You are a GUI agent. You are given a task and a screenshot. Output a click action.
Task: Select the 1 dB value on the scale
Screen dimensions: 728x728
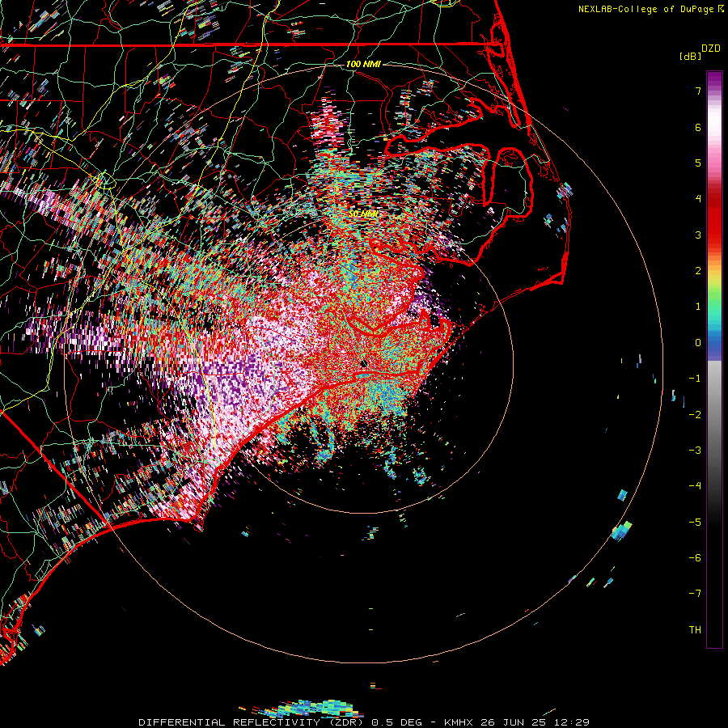[698, 307]
